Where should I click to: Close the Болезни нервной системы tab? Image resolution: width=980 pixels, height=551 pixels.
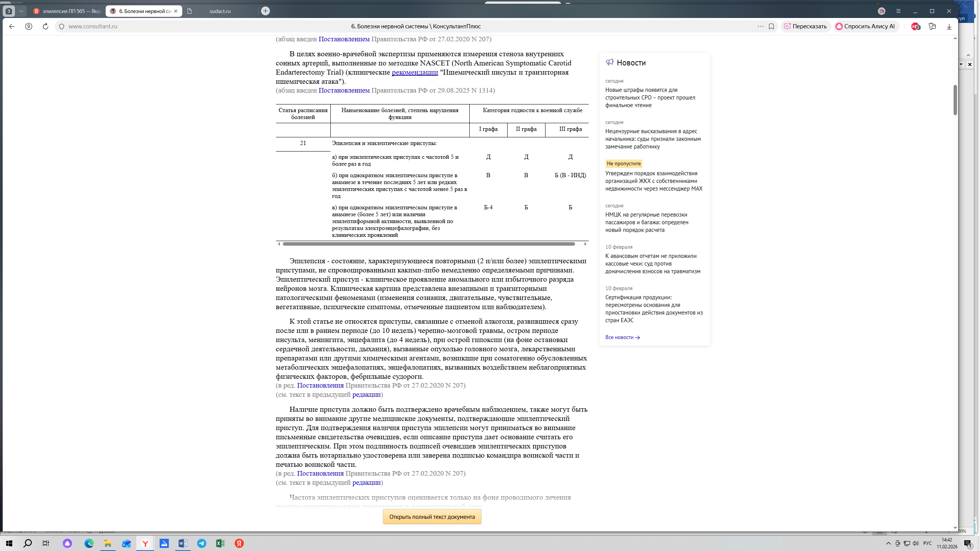[x=176, y=11]
